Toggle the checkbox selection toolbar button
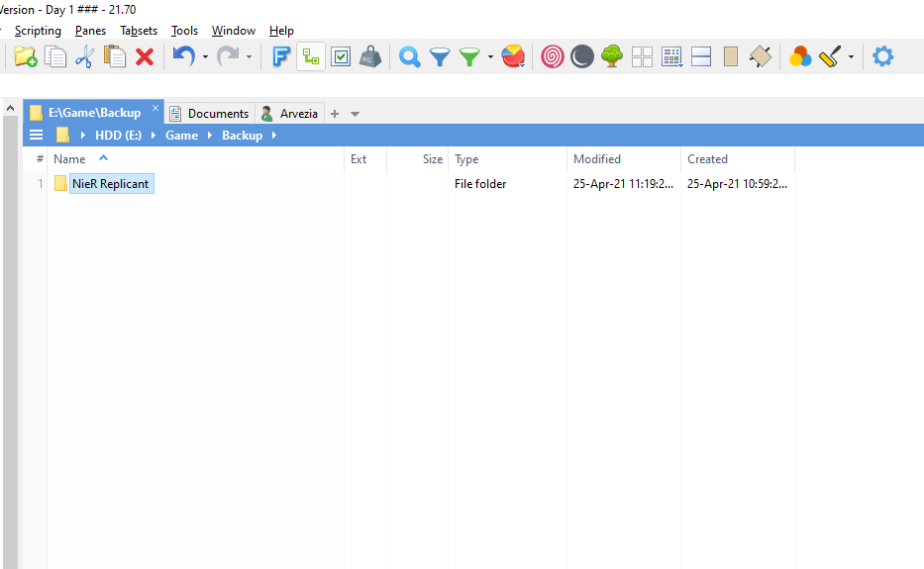The image size is (924, 569). point(341,56)
